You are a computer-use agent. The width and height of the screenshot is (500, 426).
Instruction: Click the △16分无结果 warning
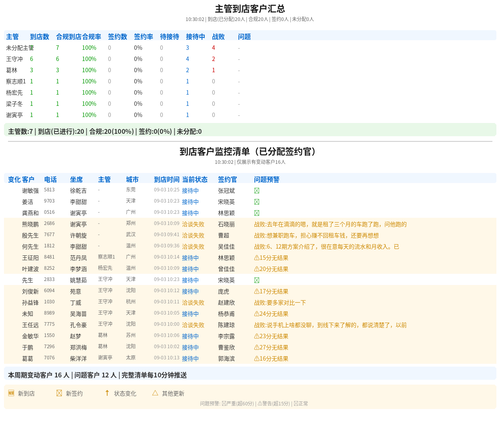[271, 359]
